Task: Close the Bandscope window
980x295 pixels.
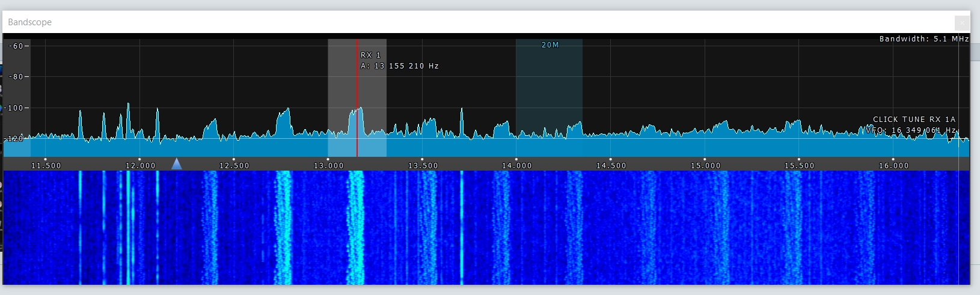Action: click(961, 23)
